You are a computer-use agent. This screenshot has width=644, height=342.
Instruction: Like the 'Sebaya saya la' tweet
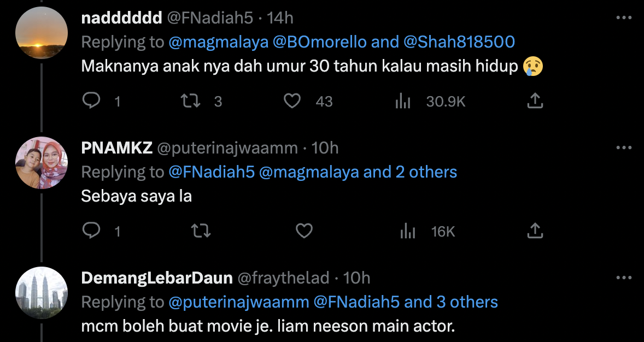303,231
